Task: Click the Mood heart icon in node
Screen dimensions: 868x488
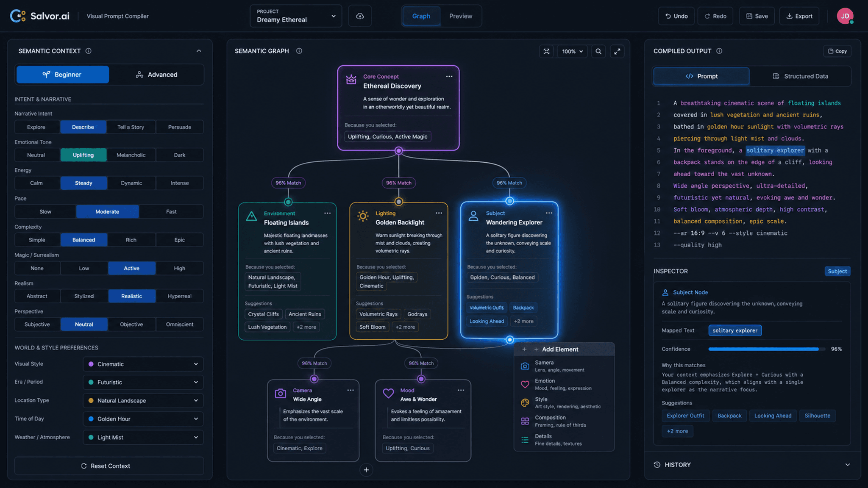Action: (x=388, y=393)
